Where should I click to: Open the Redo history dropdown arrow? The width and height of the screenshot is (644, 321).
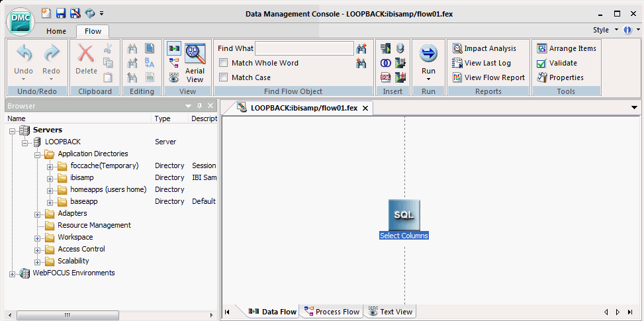[x=52, y=79]
